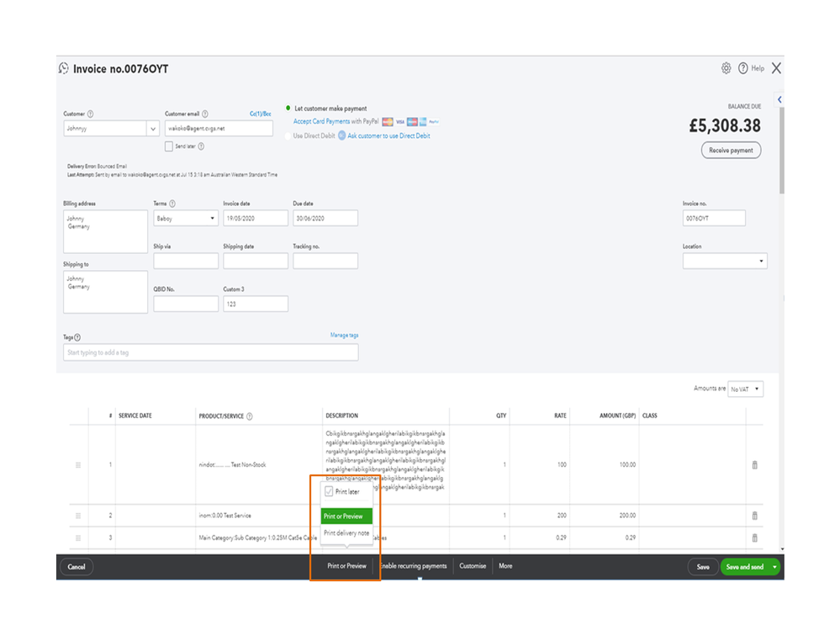The width and height of the screenshot is (840, 630).
Task: Open the Manage tags link
Action: (345, 336)
